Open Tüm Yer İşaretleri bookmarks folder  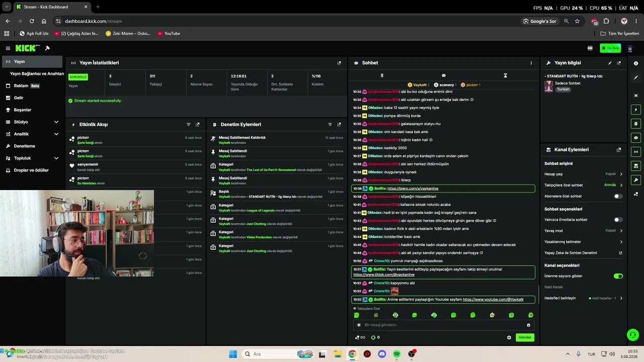pyautogui.click(x=619, y=34)
